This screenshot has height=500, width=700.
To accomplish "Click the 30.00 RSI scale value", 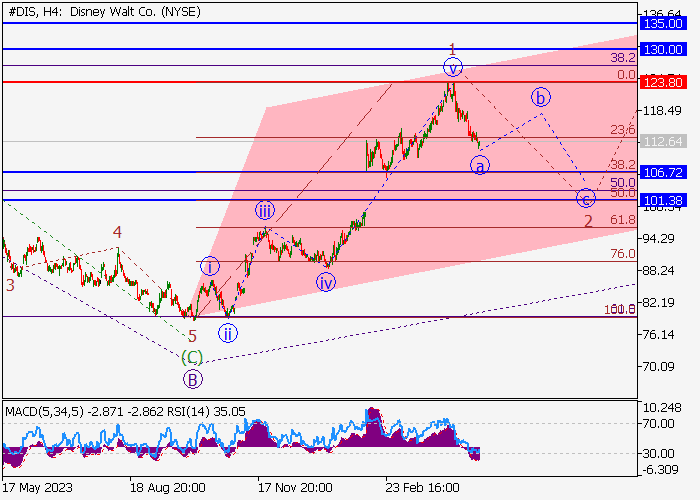I will pyautogui.click(x=658, y=454).
